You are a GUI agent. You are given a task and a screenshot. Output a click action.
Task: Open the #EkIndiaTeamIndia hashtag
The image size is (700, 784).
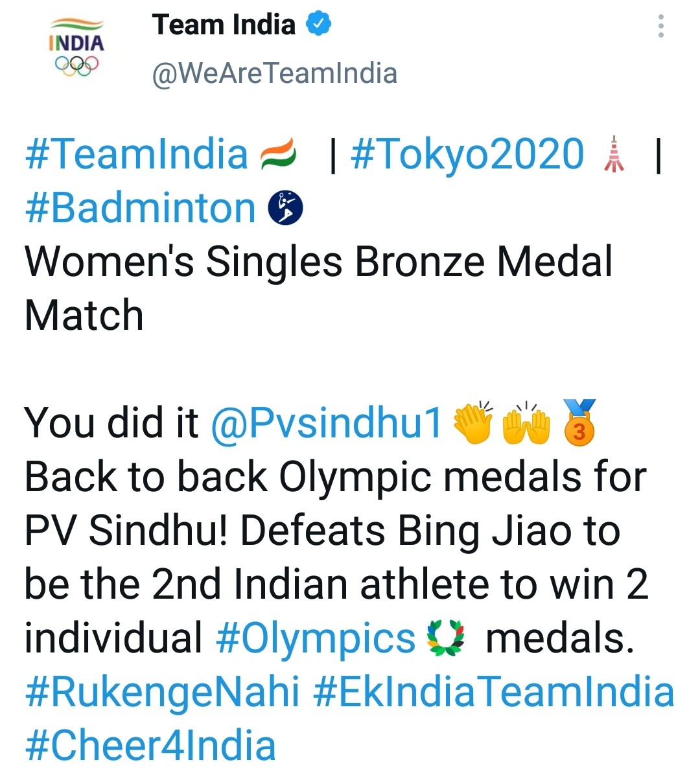click(494, 691)
